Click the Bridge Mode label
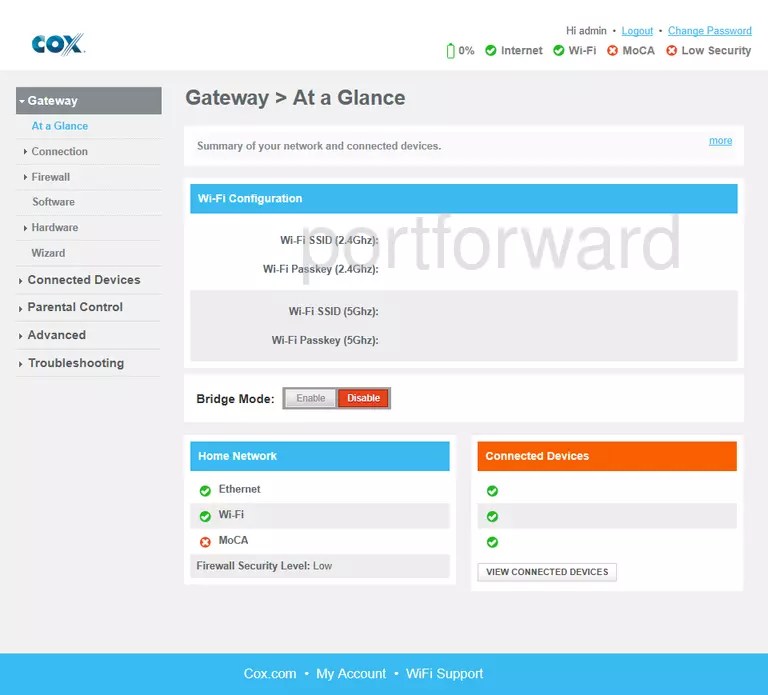768x695 pixels. (235, 399)
